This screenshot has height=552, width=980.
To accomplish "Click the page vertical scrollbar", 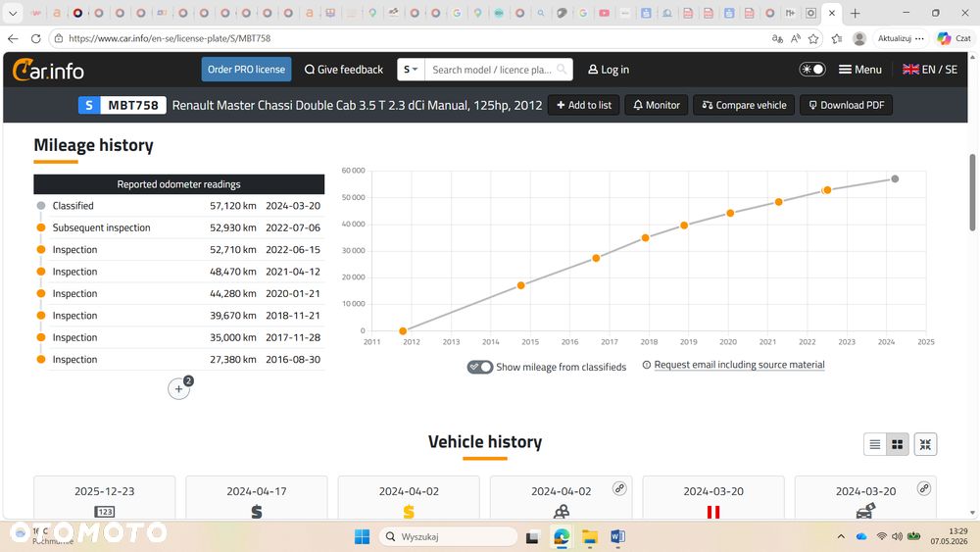I will [x=972, y=192].
